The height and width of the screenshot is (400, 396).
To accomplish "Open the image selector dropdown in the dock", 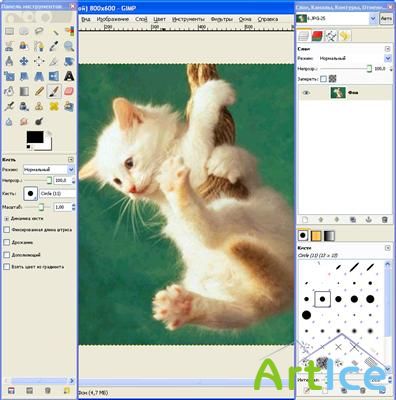I will 373,19.
